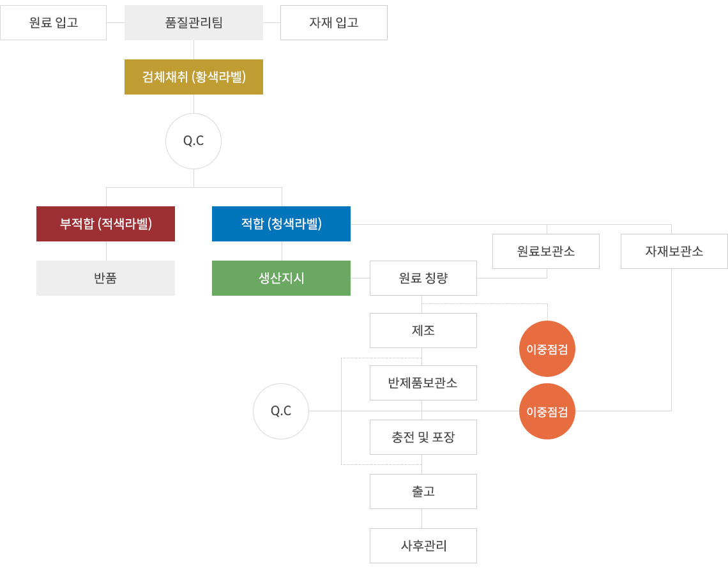Select the 제조 step

[423, 331]
